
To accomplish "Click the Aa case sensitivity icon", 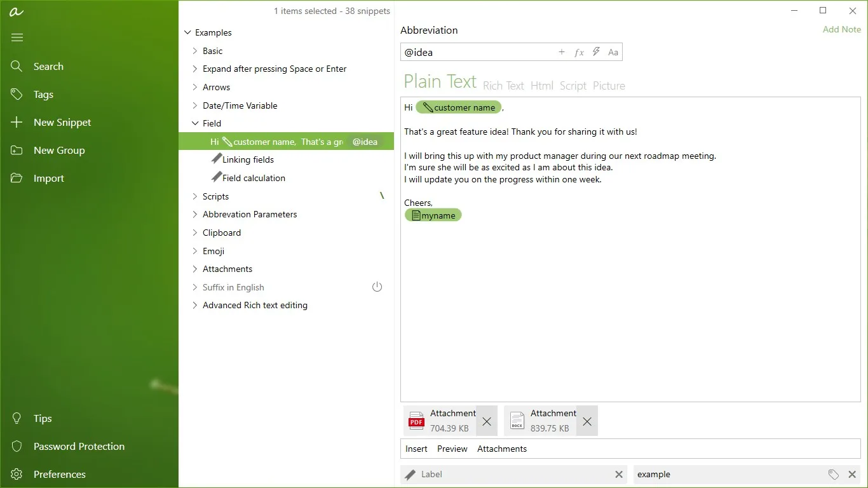I will [x=613, y=52].
